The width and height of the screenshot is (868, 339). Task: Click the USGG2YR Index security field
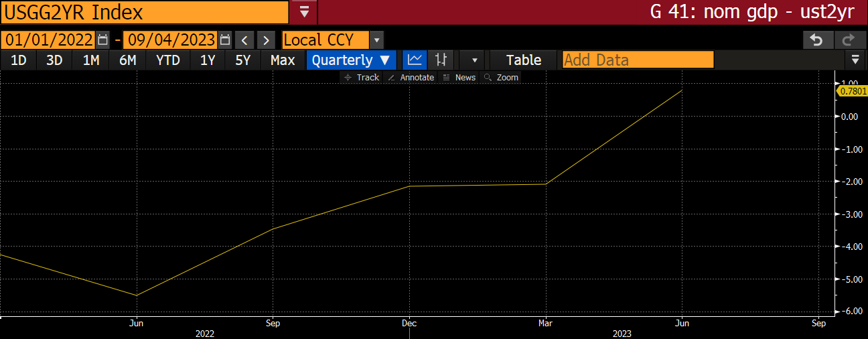click(x=145, y=12)
